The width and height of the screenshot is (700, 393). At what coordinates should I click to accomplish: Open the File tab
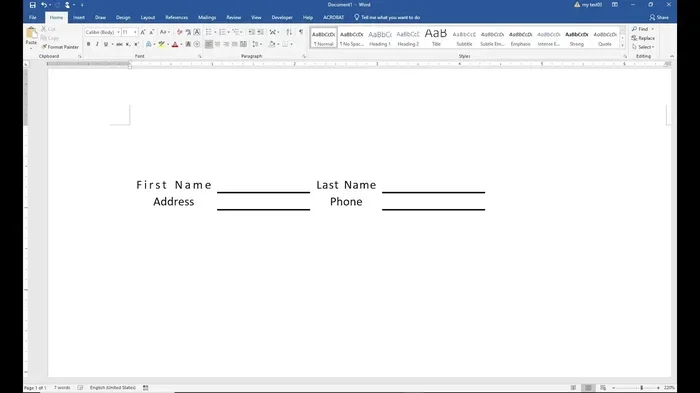(33, 17)
